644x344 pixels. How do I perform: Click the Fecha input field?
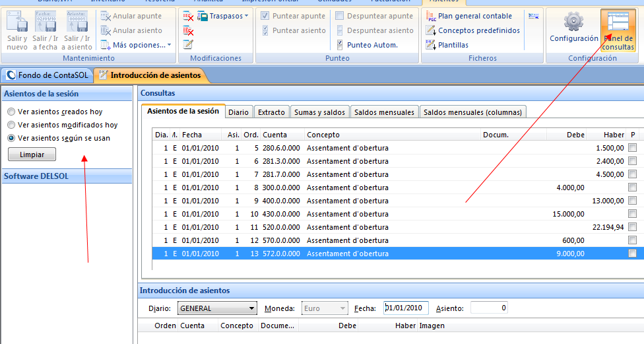(406, 308)
